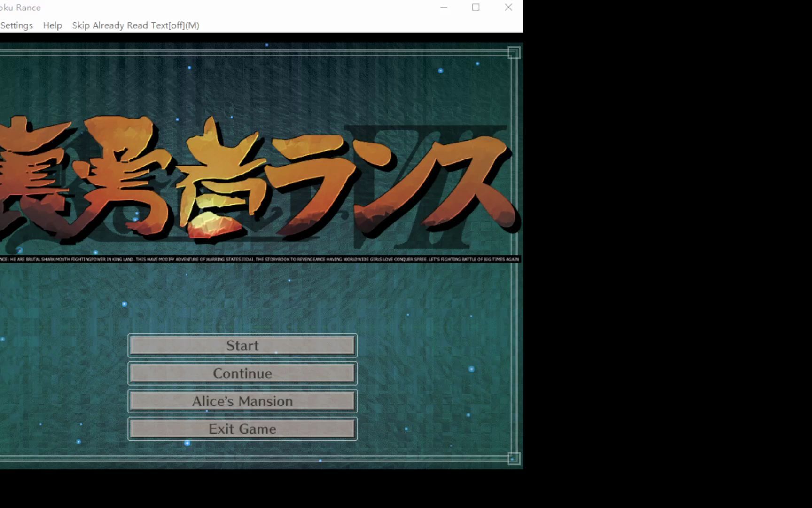Open Alice's Mansion
The width and height of the screenshot is (812, 508).
[x=242, y=401]
